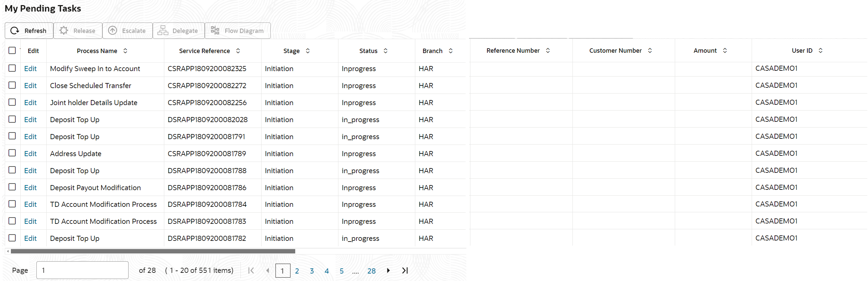Sort by User ID column
Screen dimensions: 868x281
tap(821, 50)
